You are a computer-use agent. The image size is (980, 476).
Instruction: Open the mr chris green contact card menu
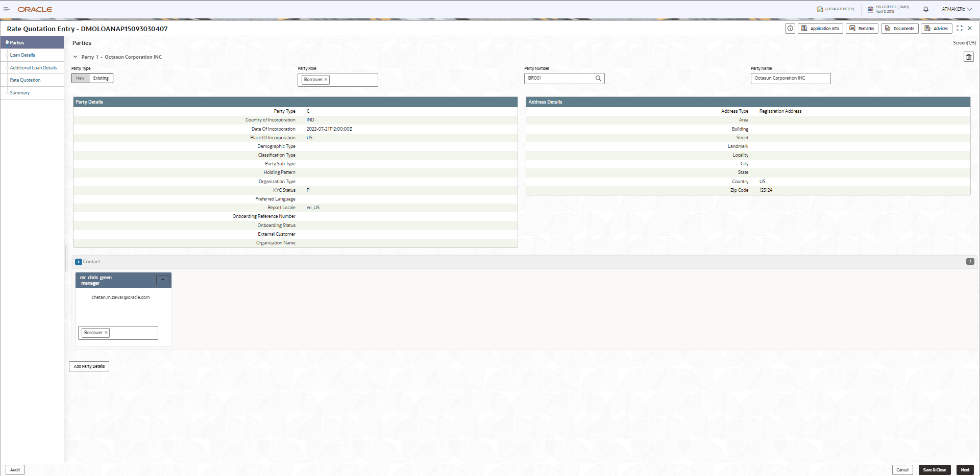163,280
